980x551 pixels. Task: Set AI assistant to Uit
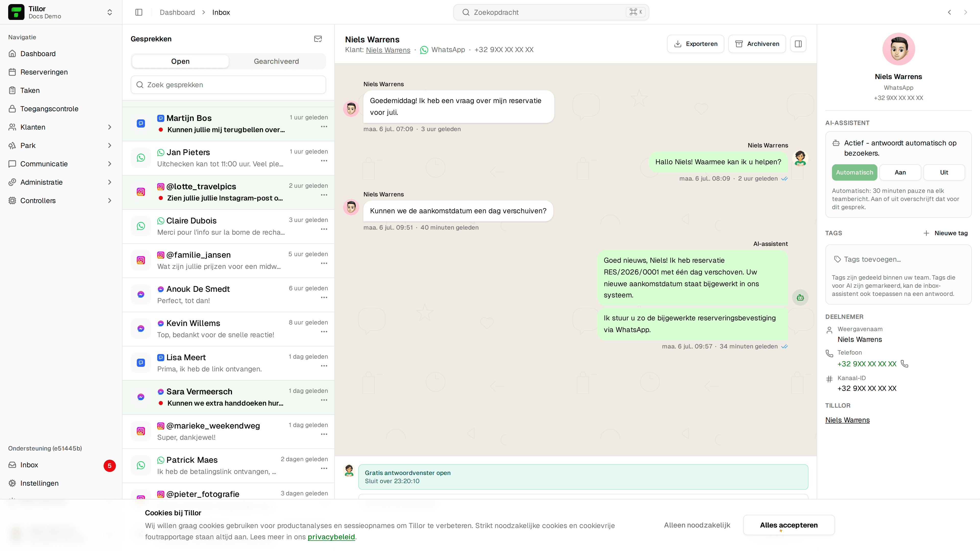click(944, 172)
